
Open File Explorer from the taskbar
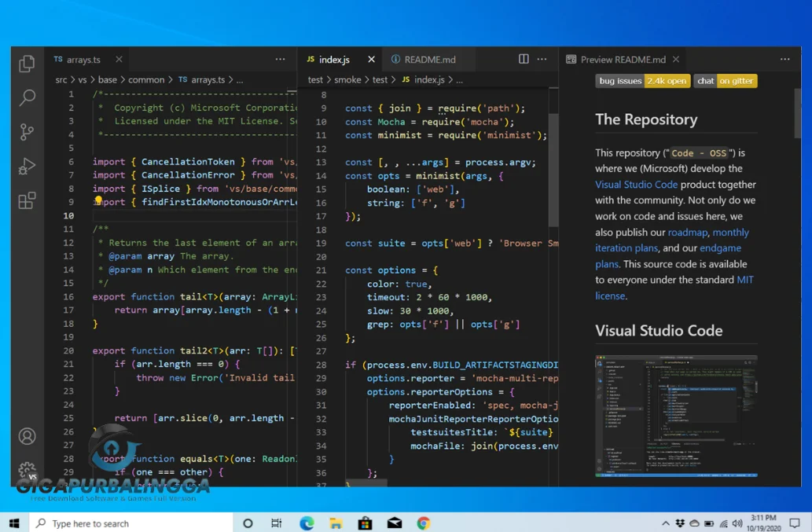(x=336, y=523)
